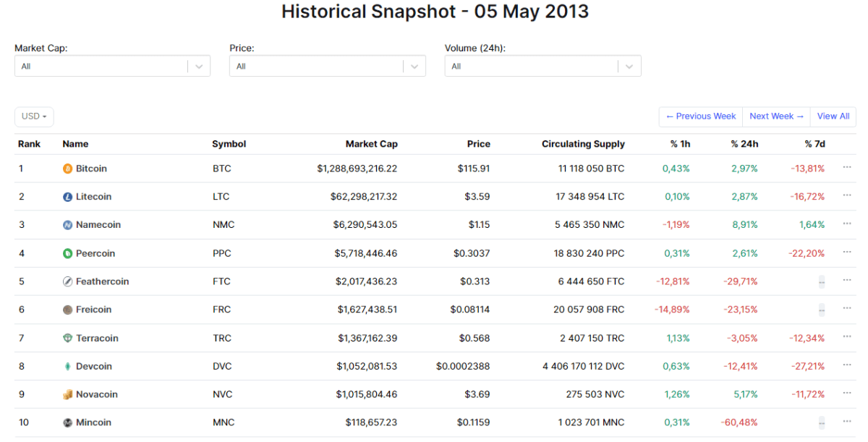Open the options menu on the Mincoin row
This screenshot has width=868, height=442.
pyautogui.click(x=846, y=422)
